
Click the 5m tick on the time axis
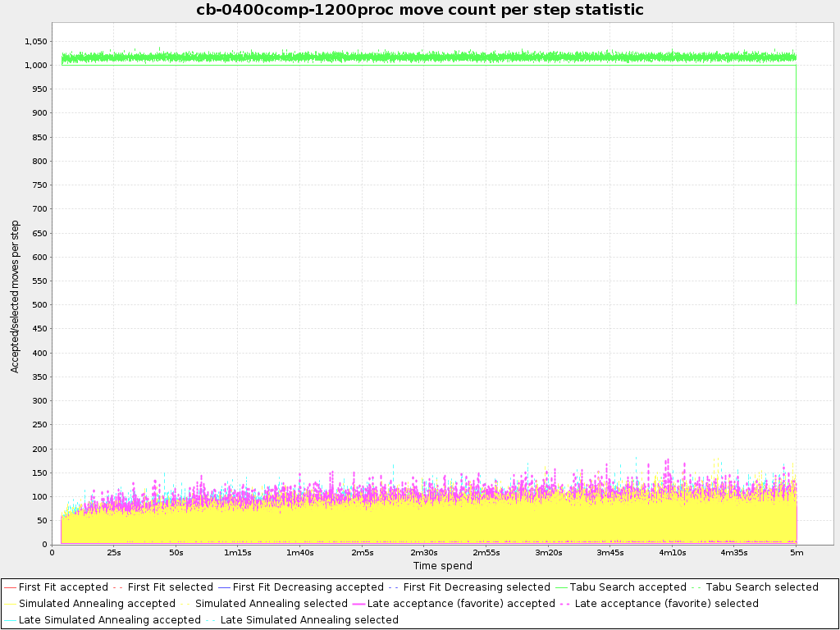[x=797, y=553]
